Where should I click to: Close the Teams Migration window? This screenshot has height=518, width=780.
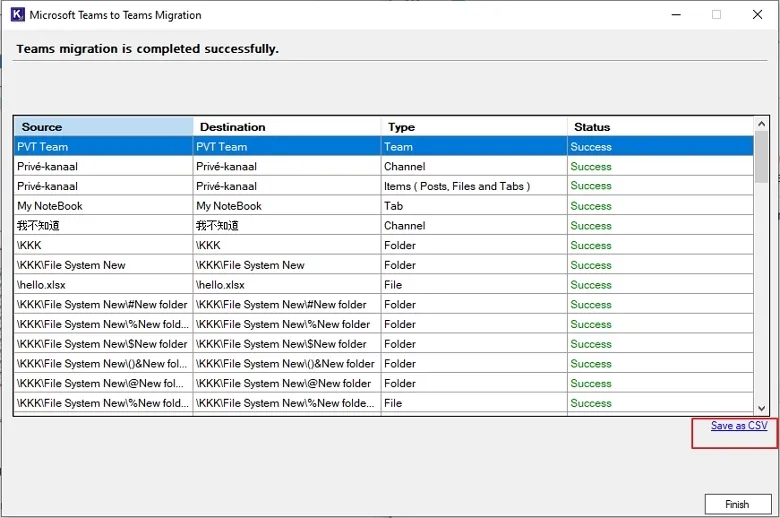(757, 14)
